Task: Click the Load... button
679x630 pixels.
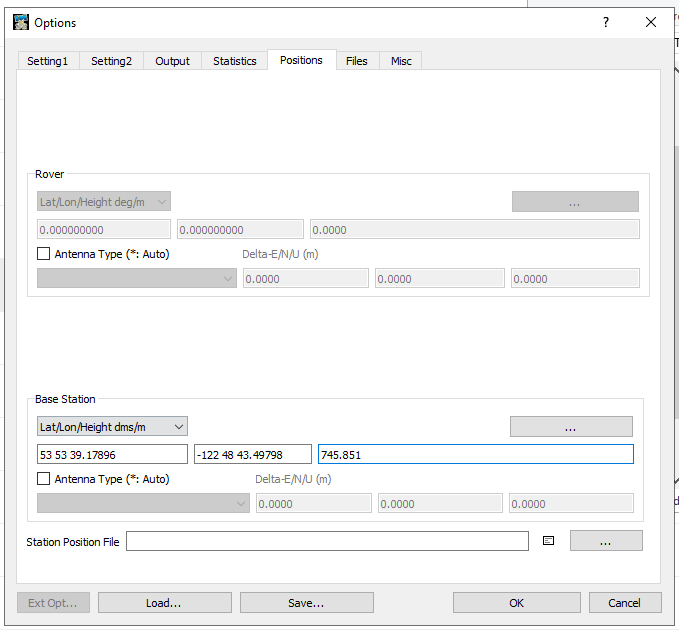Action: click(165, 603)
